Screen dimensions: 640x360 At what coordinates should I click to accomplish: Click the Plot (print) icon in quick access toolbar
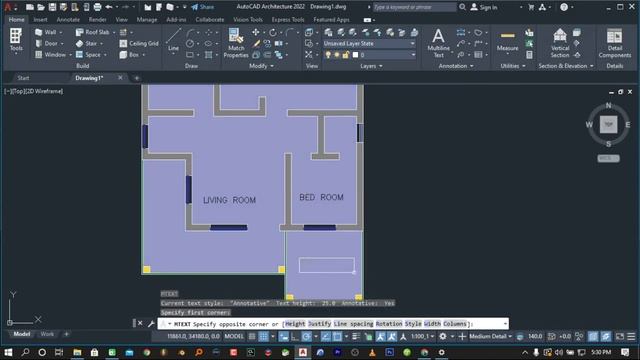point(97,7)
